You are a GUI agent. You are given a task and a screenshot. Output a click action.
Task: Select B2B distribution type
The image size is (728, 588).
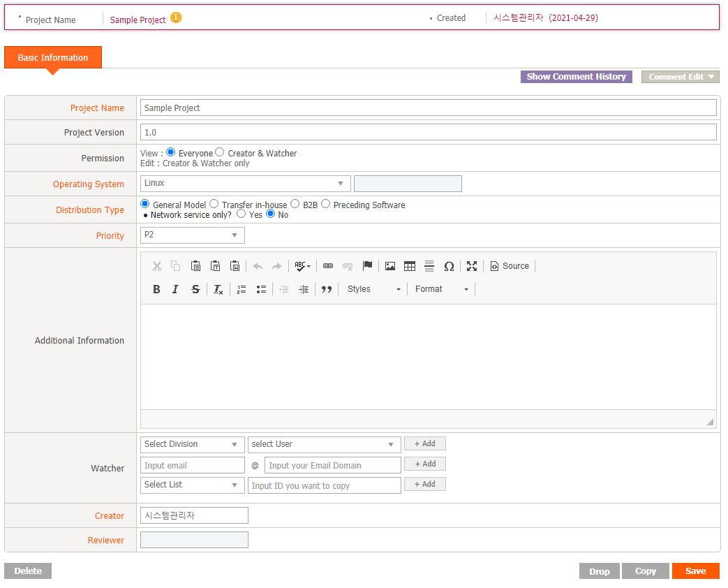pyautogui.click(x=295, y=204)
